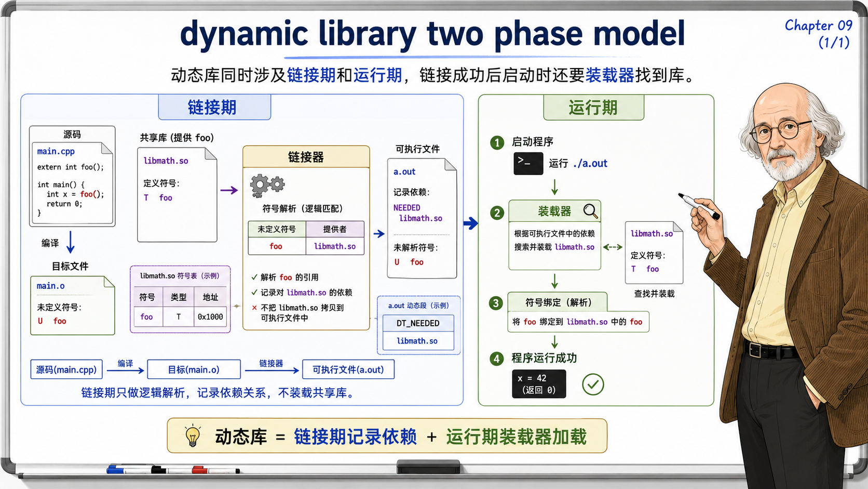Select the 运行期 panel header tab
Image resolution: width=868 pixels, height=489 pixels.
click(x=593, y=108)
